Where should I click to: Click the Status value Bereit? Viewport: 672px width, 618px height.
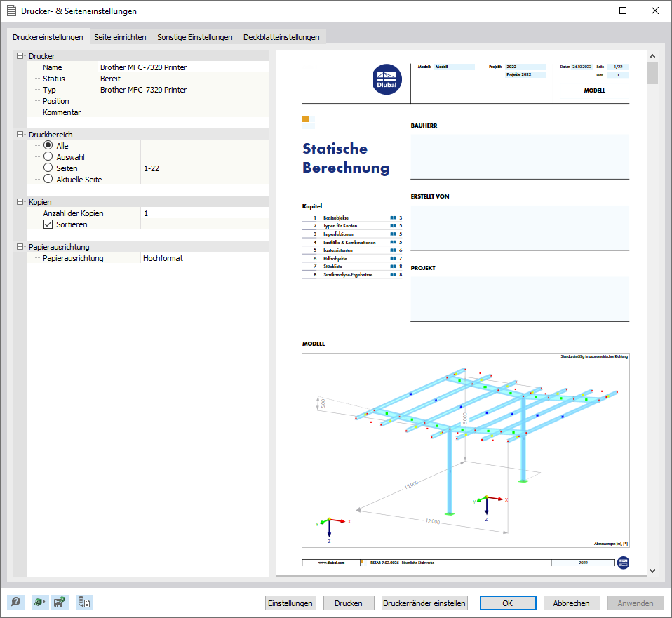pos(111,79)
